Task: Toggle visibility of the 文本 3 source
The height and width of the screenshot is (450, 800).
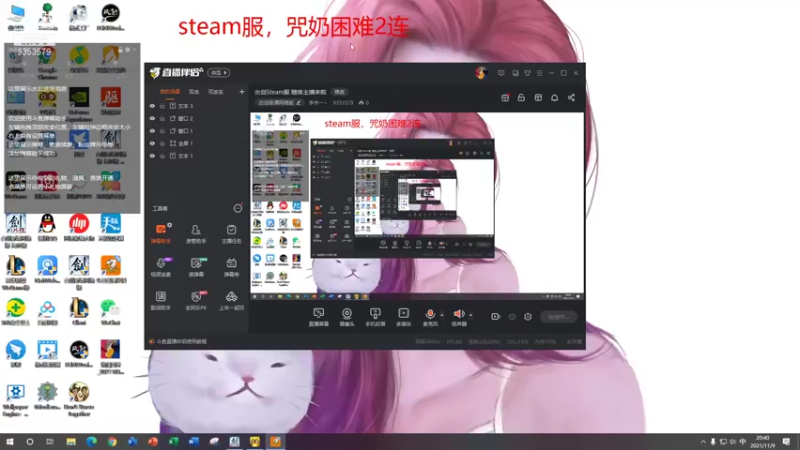Action: tap(152, 106)
